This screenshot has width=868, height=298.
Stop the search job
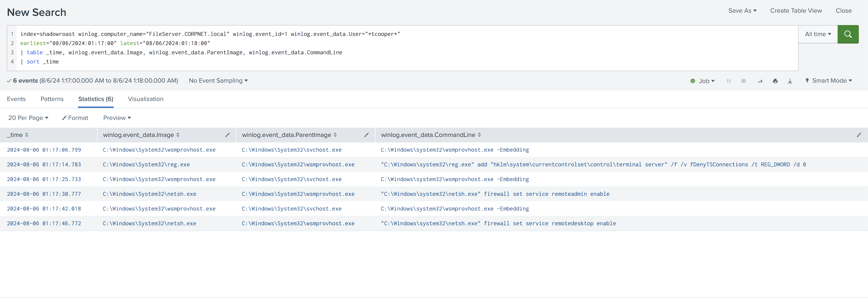pos(743,81)
